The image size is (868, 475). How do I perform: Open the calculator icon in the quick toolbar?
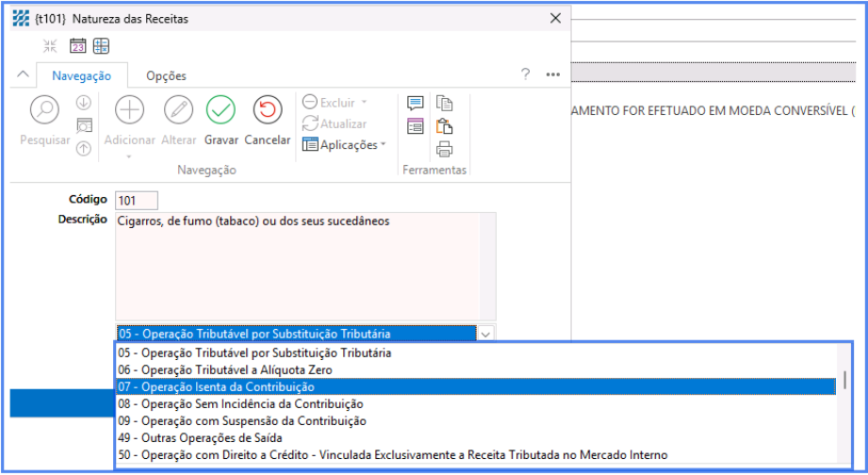(x=101, y=46)
